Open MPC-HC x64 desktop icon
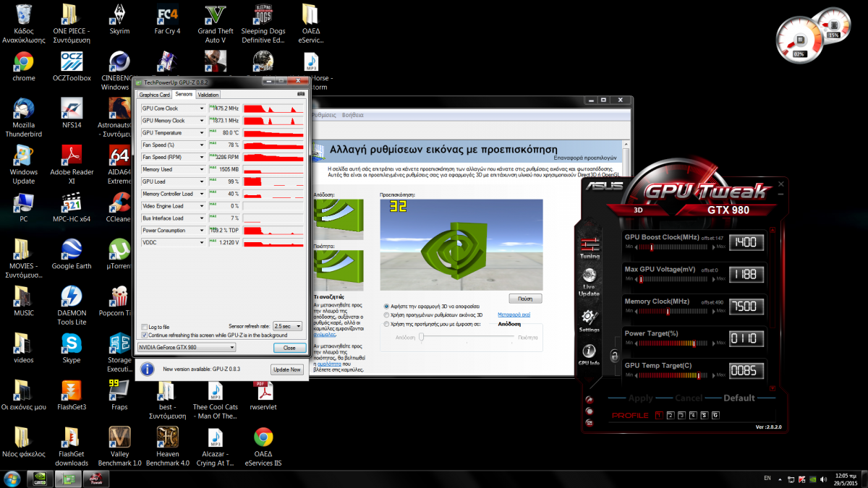Screen dimensions: 868x488 [x=72, y=207]
